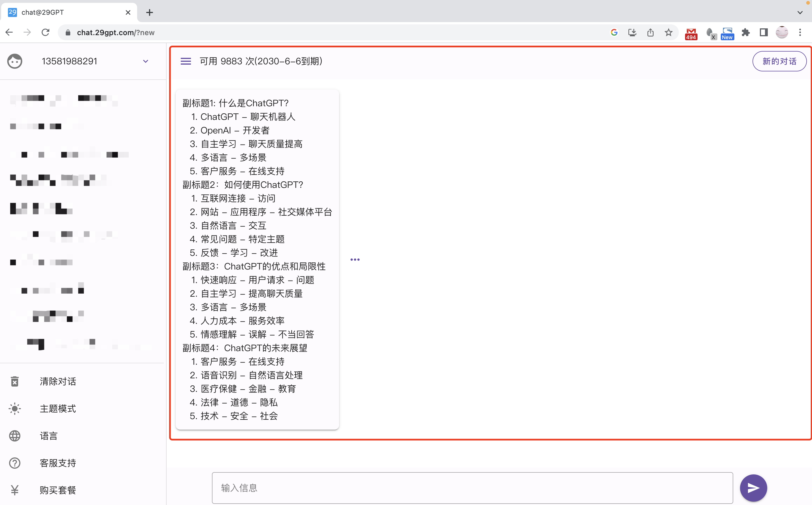Reload the page

[x=45, y=32]
